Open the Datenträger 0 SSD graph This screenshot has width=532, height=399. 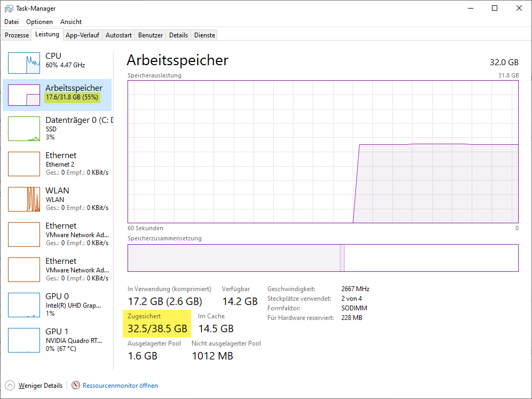(24, 129)
